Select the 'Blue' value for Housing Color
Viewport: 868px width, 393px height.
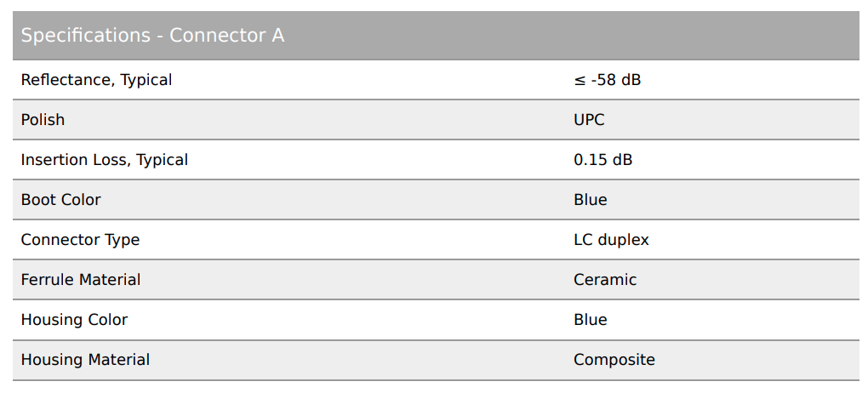point(591,320)
